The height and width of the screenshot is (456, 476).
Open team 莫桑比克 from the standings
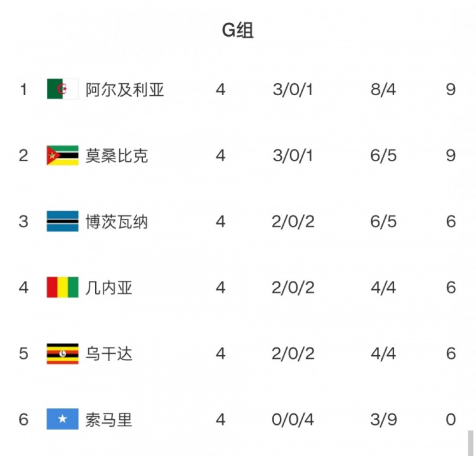(117, 155)
